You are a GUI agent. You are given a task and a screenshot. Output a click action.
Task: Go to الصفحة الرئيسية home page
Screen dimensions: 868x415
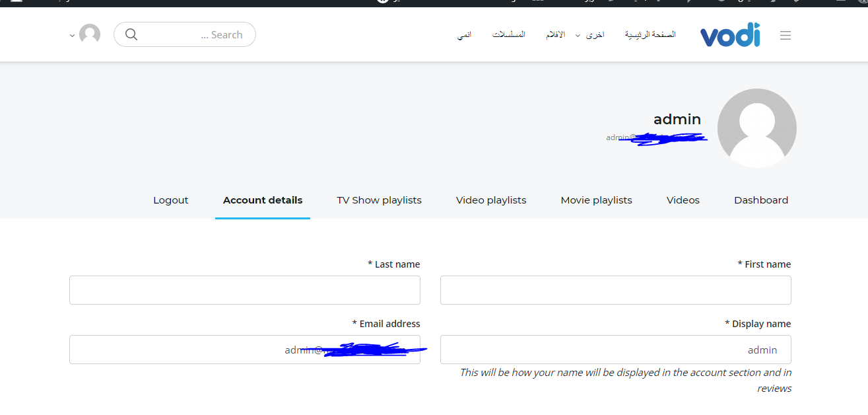click(650, 34)
